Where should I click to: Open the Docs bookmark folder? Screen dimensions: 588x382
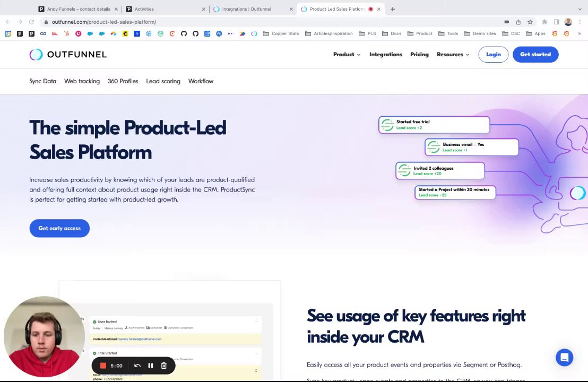pos(392,33)
